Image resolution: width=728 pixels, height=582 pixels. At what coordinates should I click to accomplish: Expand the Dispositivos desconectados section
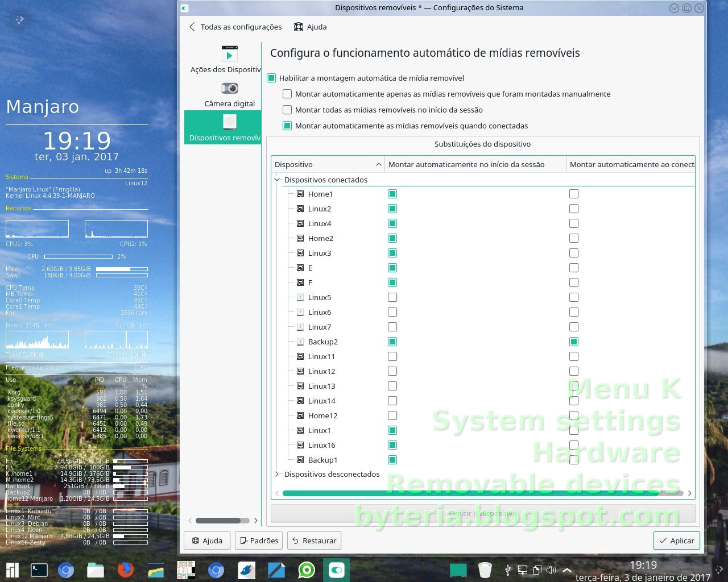pyautogui.click(x=277, y=474)
